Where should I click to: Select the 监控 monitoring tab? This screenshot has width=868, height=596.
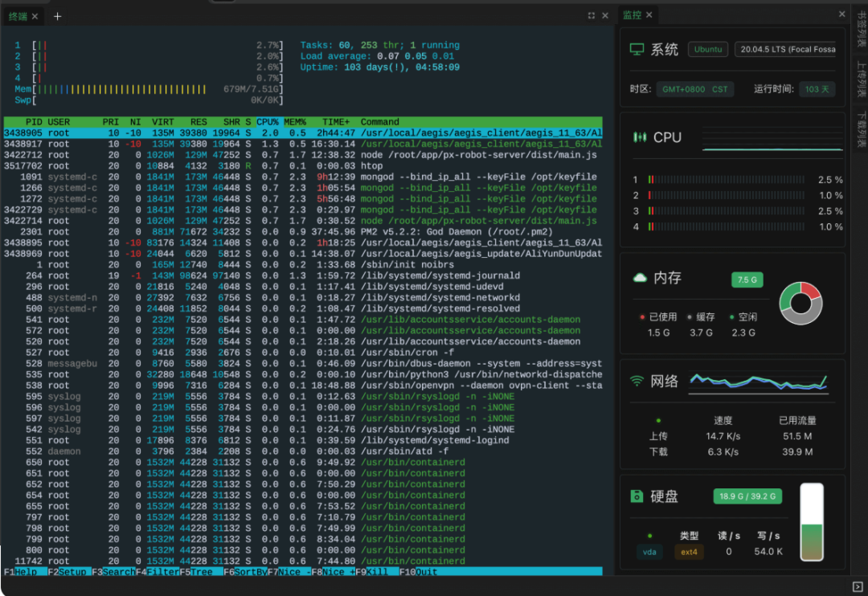click(x=633, y=15)
